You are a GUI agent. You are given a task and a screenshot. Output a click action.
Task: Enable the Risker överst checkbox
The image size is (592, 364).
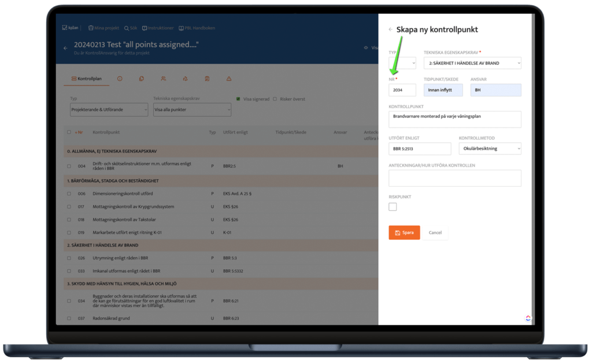(275, 99)
